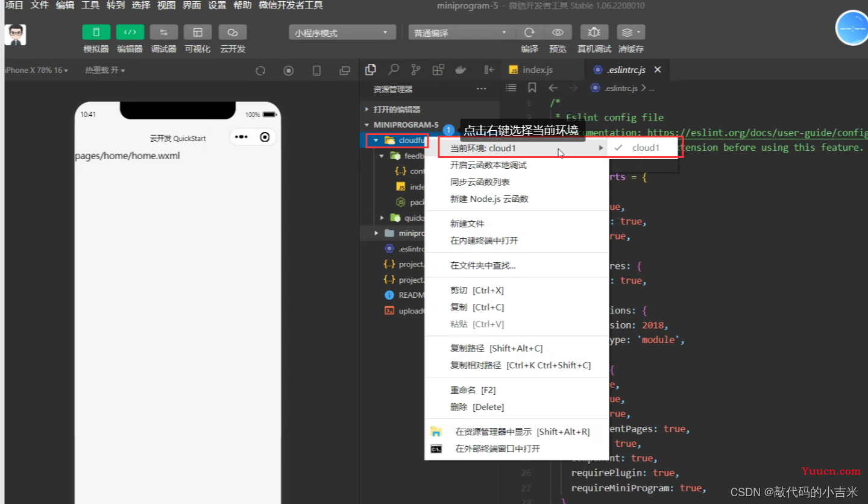Screen dimensions: 868x504
Task: Collapse the cloudfu... folder arrow
Action: [x=376, y=140]
